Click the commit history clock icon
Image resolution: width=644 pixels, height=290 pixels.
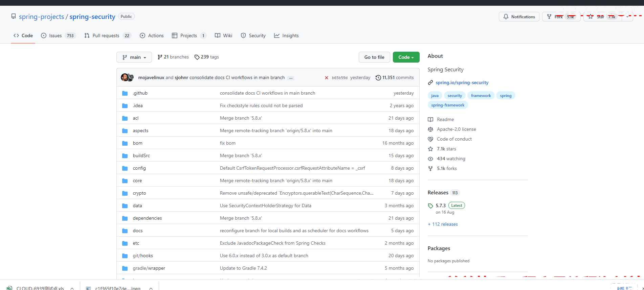click(378, 78)
